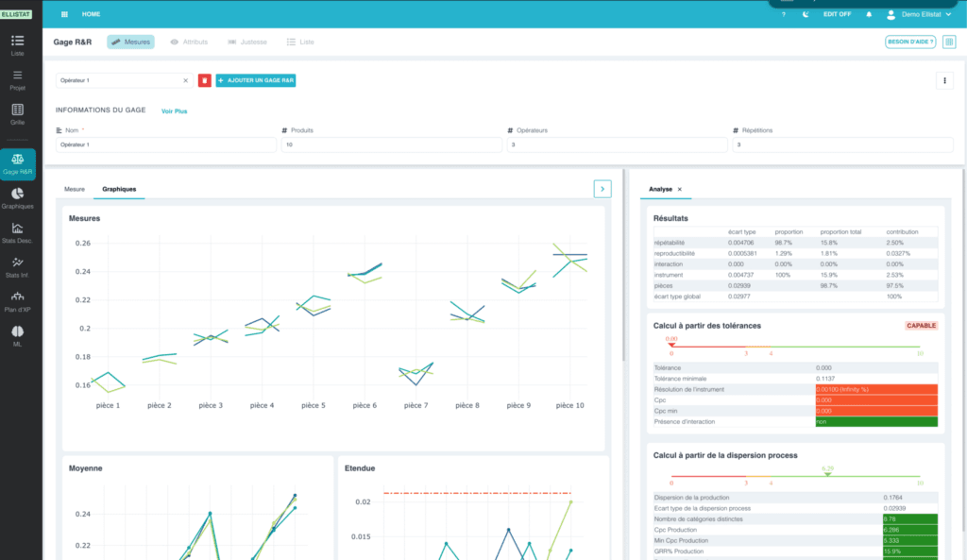Screen dimensions: 967x560
Task: Select the Mesures tab in the Gage R&R header
Action: pos(130,42)
